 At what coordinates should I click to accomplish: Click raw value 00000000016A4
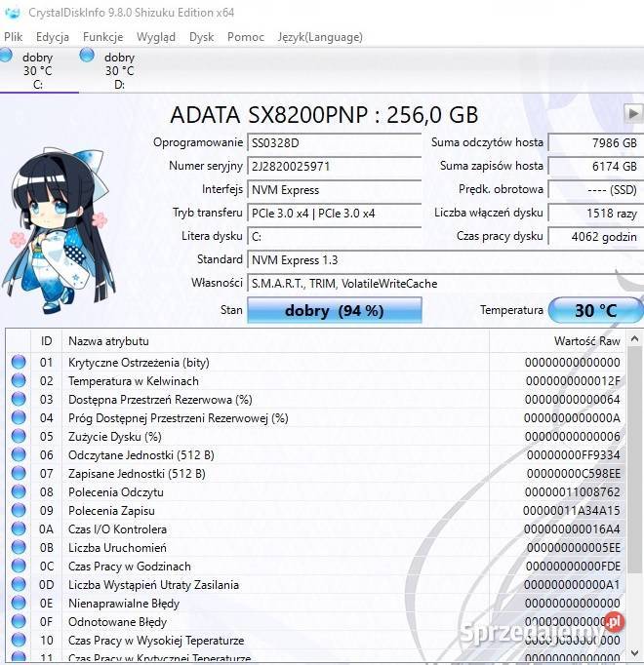[x=572, y=529]
